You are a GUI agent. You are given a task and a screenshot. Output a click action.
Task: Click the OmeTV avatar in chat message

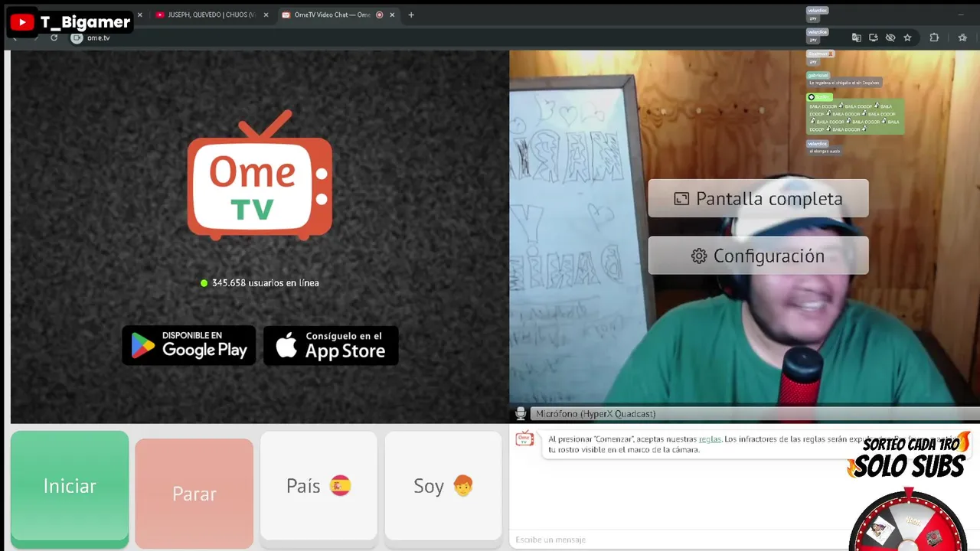pos(524,439)
